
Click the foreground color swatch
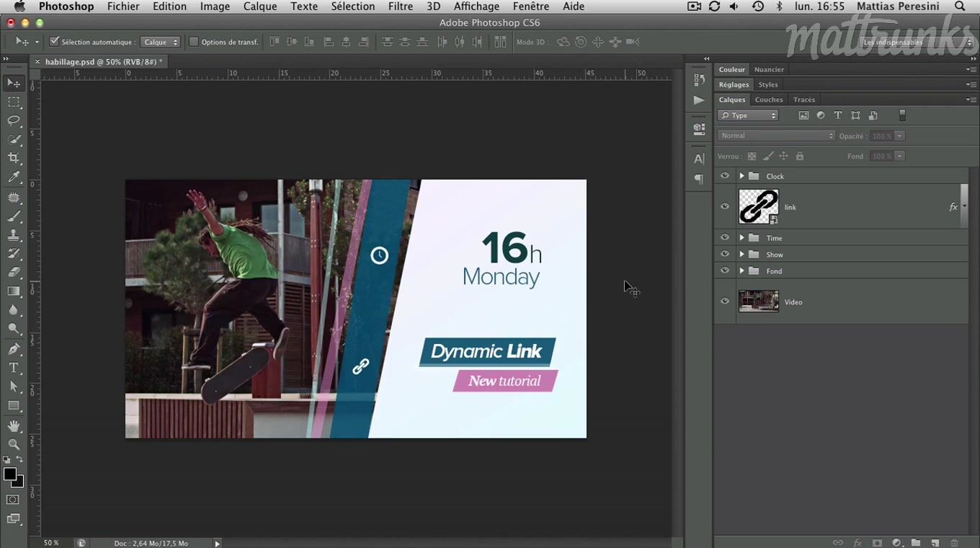pos(10,474)
